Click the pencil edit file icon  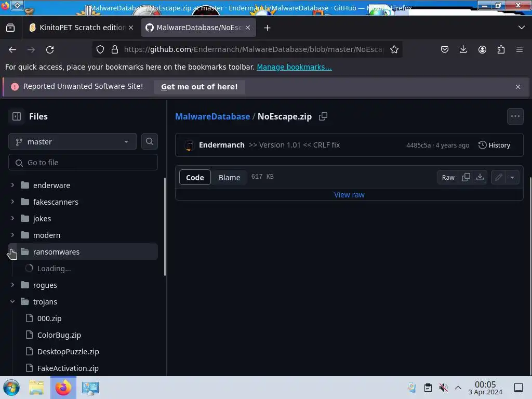[498, 177]
